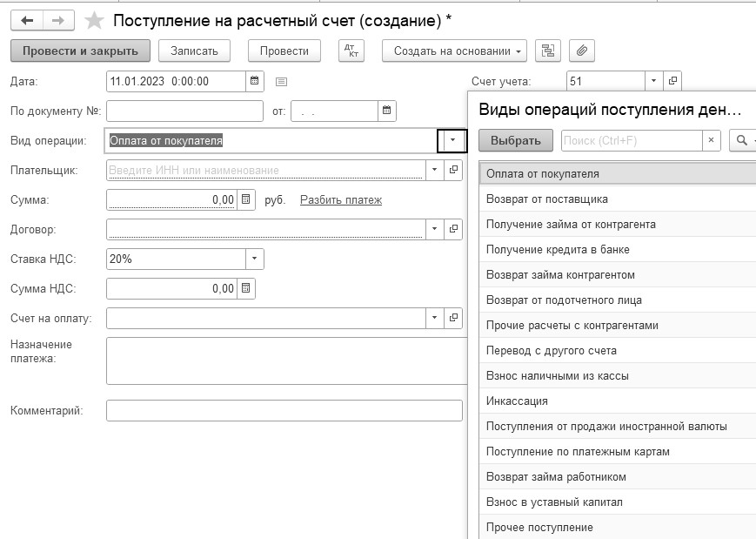This screenshot has width=756, height=539.
Task: Choose Возврат займа работником
Action: 618,477
